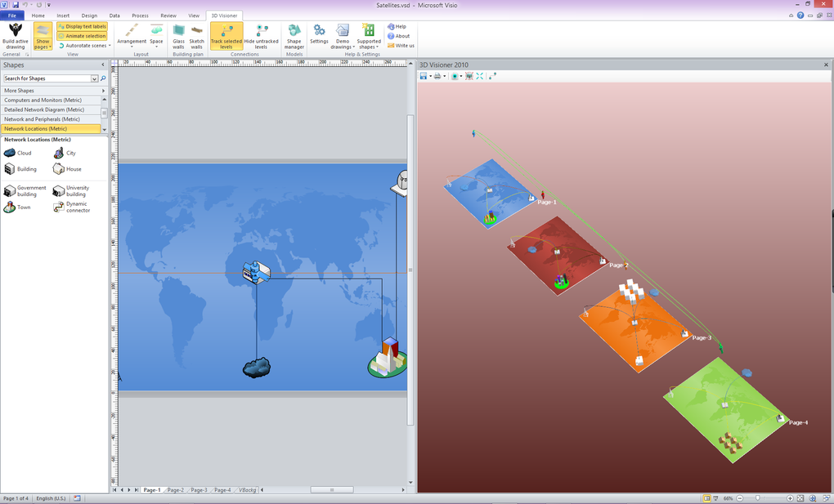Click About in the ribbon
The width and height of the screenshot is (834, 504).
click(398, 36)
